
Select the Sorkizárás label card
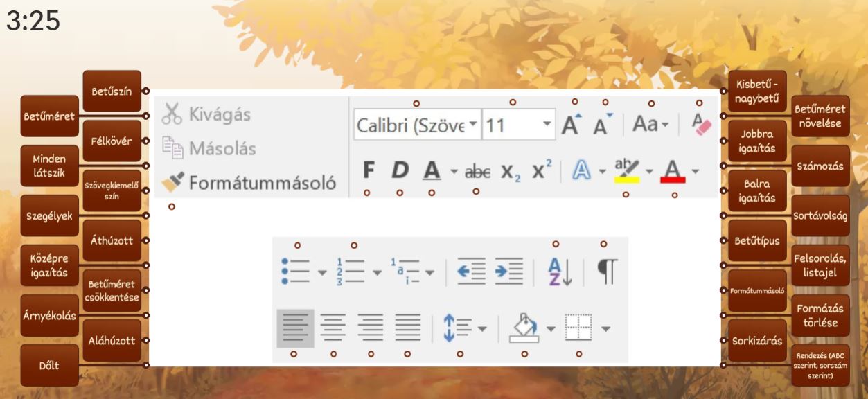point(756,341)
